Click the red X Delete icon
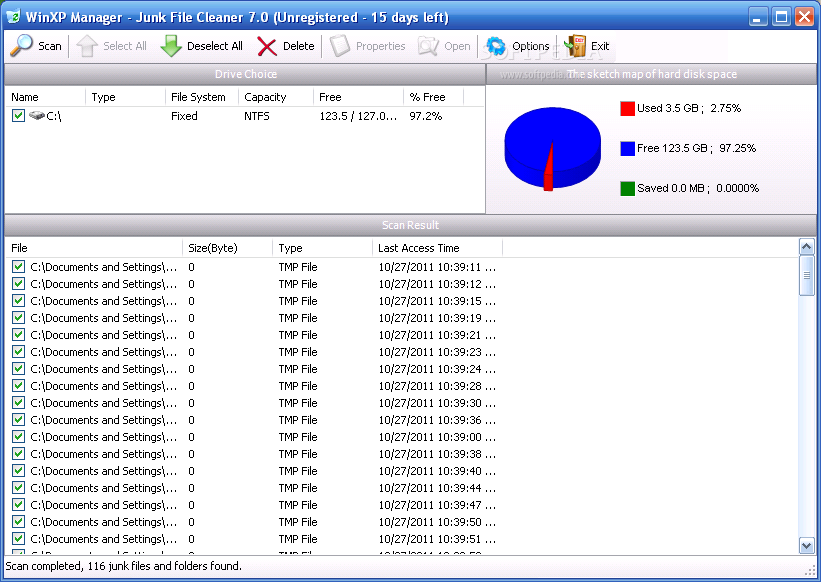 [x=267, y=47]
